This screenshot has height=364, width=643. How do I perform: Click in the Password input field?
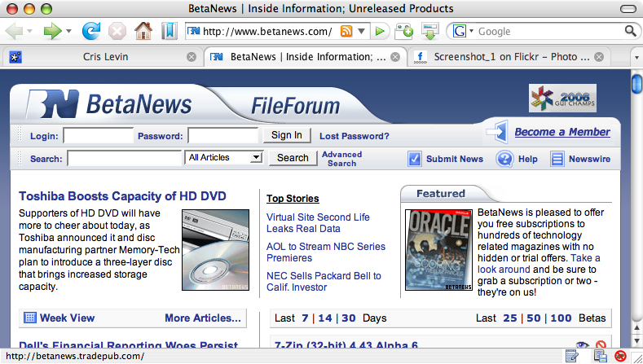pos(223,136)
